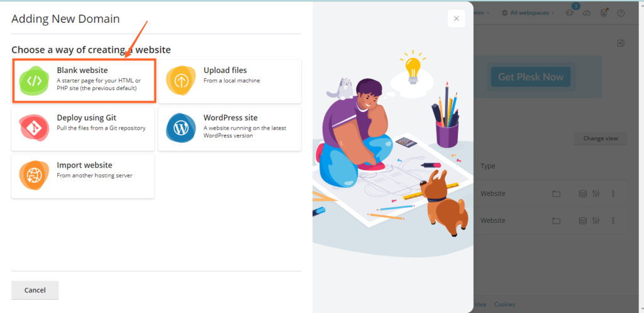Open hosting settings sliders icon in first row
Image resolution: width=644 pixels, height=313 pixels.
point(596,193)
